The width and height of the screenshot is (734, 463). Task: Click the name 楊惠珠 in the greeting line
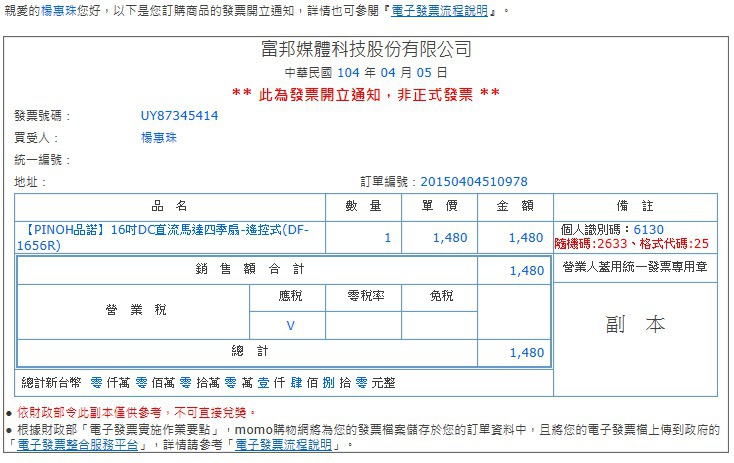(x=59, y=11)
